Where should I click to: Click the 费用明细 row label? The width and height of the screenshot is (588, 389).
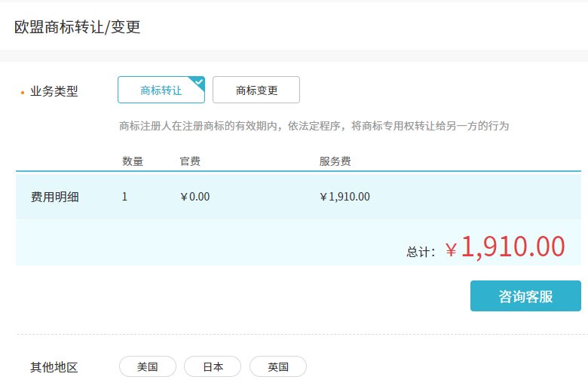54,198
